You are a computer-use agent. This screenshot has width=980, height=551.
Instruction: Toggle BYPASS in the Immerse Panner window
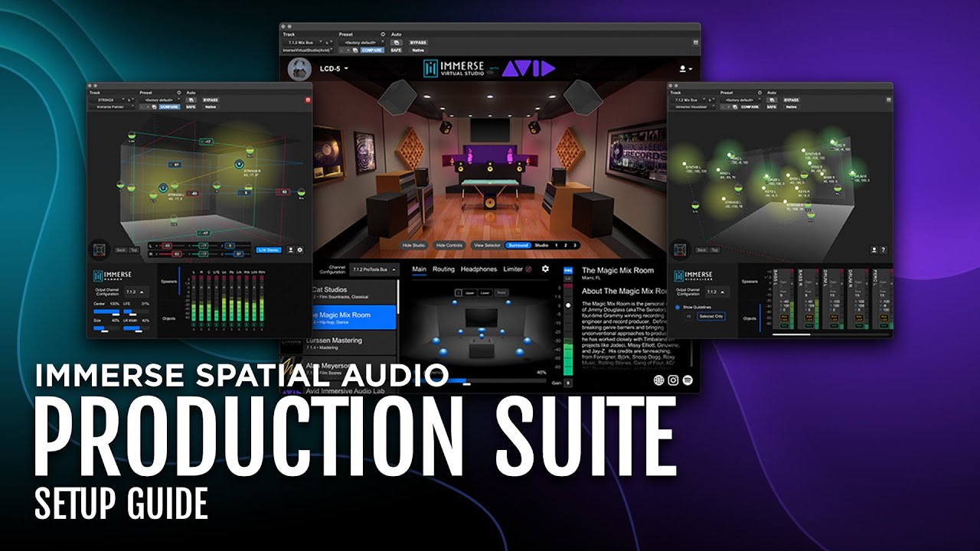(211, 99)
